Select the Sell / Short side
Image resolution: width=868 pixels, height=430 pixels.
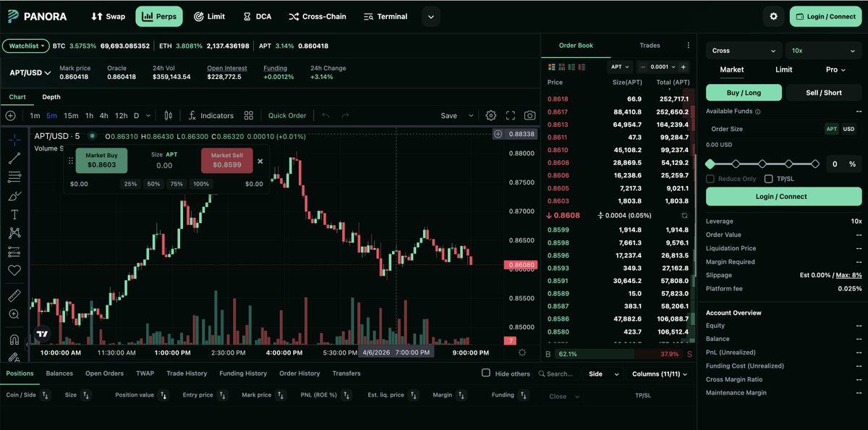click(x=824, y=93)
